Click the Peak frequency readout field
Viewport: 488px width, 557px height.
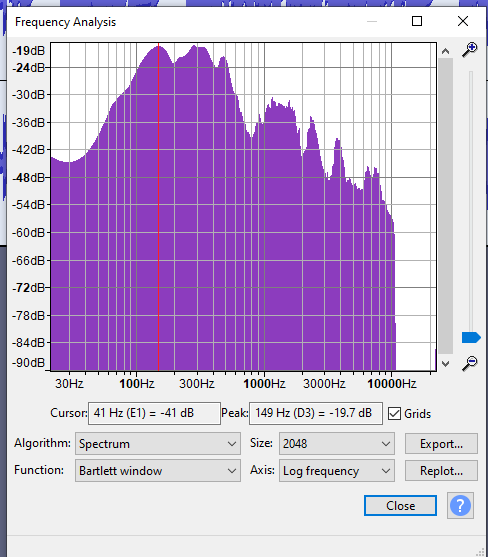(316, 413)
